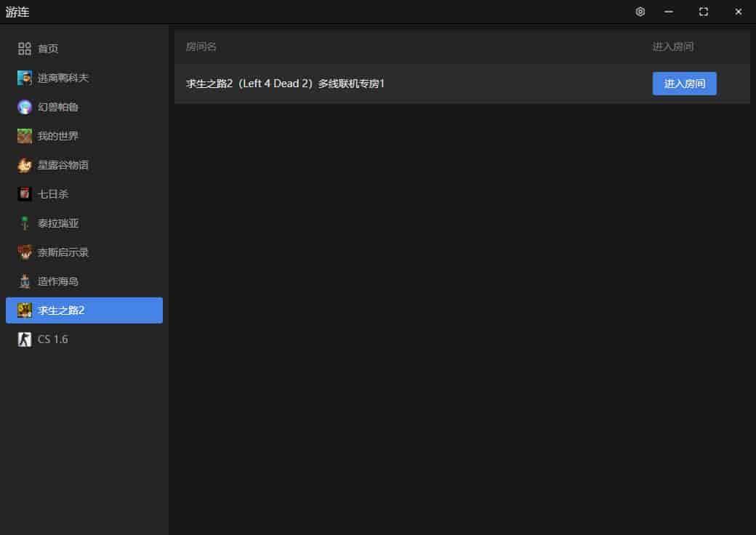Click the 房间名 column header
Viewport: 756px width, 535px height.
[201, 47]
